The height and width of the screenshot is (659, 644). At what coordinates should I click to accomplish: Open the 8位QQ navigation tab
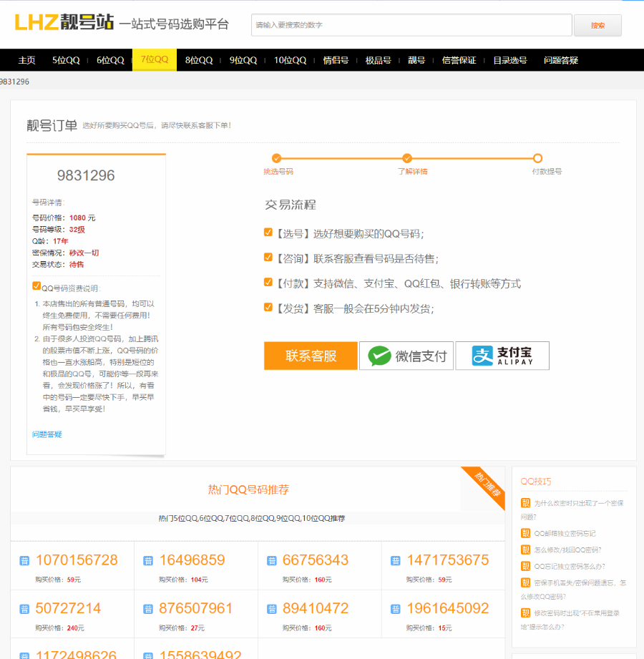[x=199, y=60]
